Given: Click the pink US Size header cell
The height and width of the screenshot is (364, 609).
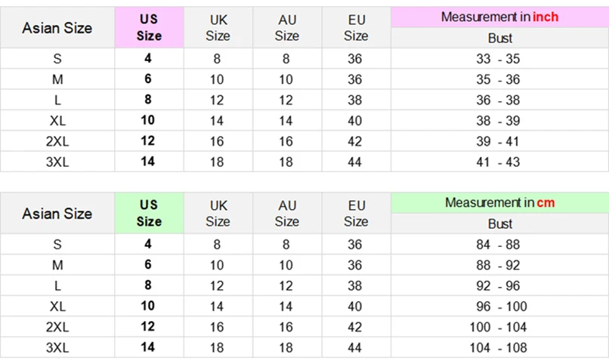Looking at the screenshot, I should coord(150,27).
